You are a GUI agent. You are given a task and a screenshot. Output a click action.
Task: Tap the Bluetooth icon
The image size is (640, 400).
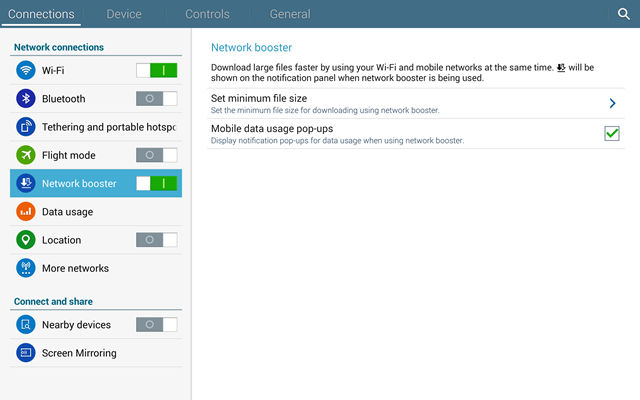(x=26, y=98)
